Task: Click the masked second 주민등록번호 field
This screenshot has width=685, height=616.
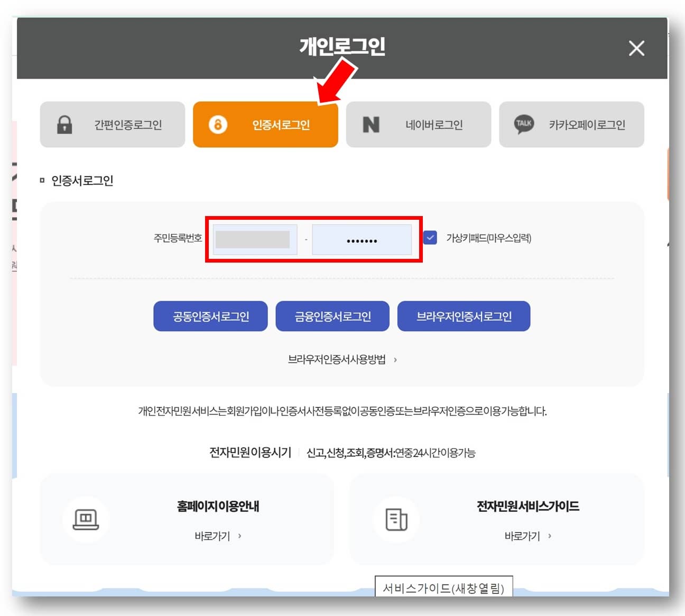Action: 362,239
